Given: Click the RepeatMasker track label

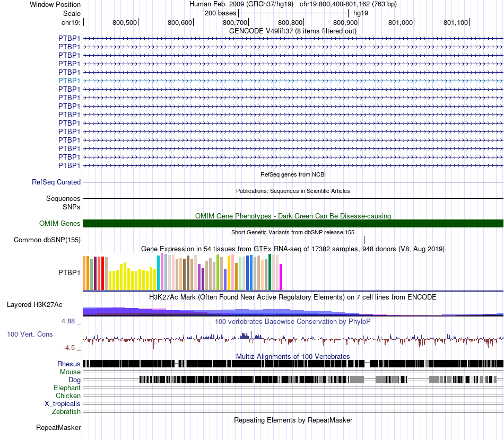Looking at the screenshot, I should click(x=58, y=428).
